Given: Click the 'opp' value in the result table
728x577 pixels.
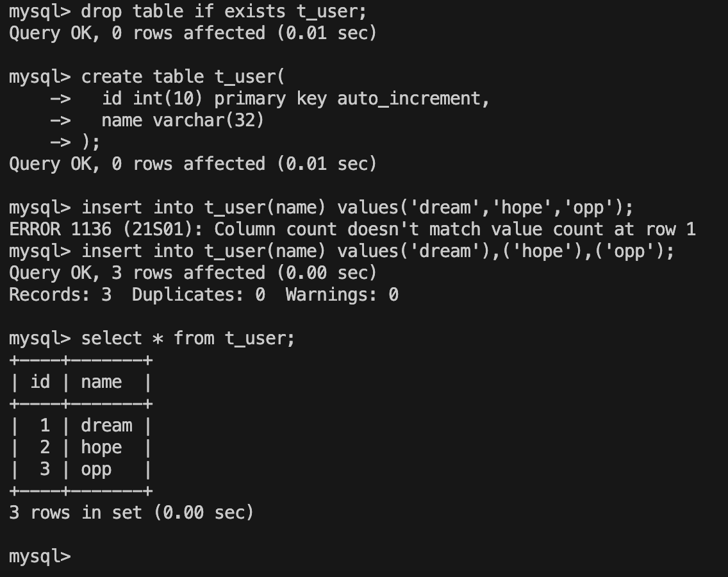Looking at the screenshot, I should (x=96, y=469).
